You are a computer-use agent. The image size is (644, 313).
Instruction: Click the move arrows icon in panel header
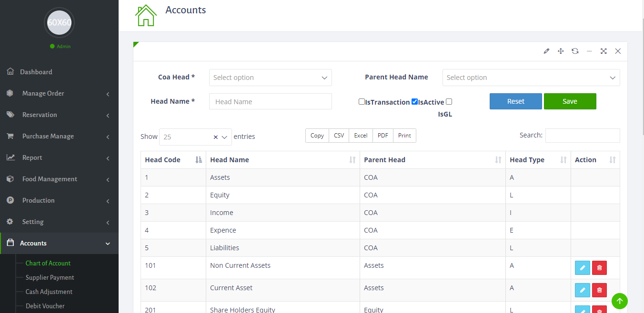click(561, 51)
